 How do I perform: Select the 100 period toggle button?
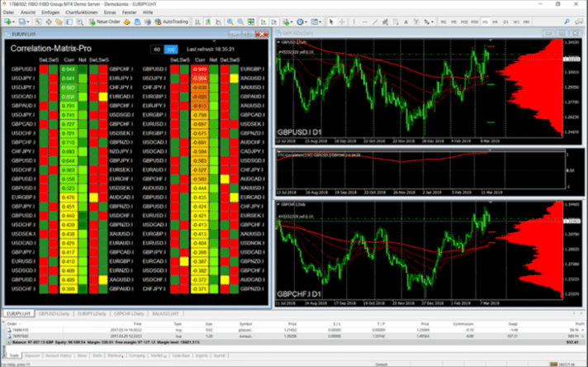click(171, 49)
